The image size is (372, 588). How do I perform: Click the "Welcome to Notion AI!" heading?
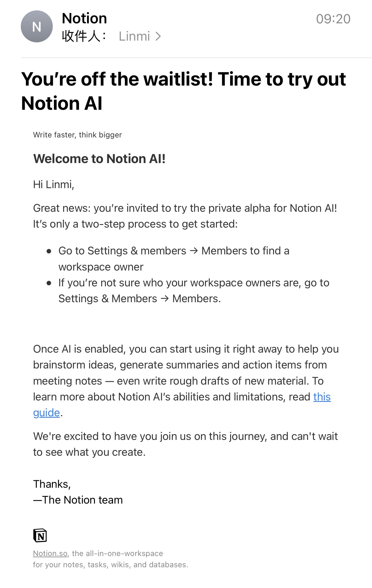(99, 159)
